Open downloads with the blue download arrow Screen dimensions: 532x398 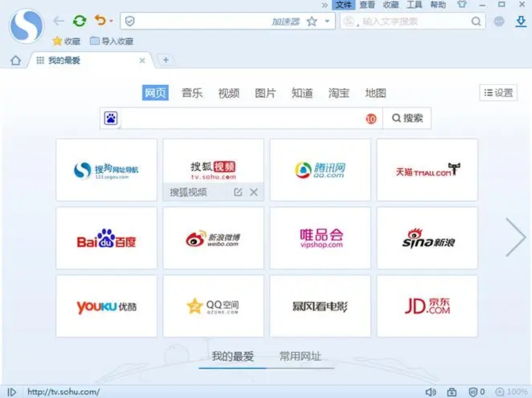click(x=521, y=21)
